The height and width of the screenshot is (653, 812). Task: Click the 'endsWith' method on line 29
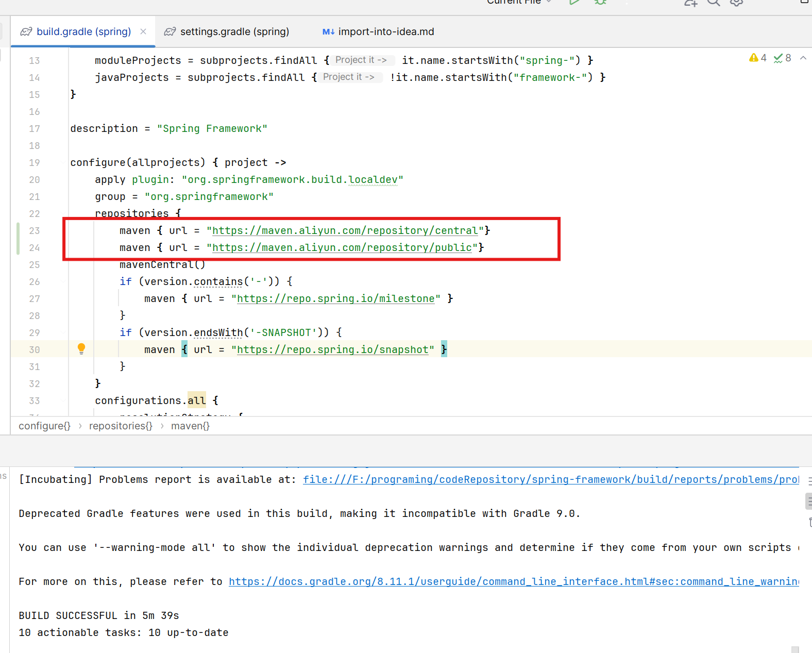click(218, 332)
